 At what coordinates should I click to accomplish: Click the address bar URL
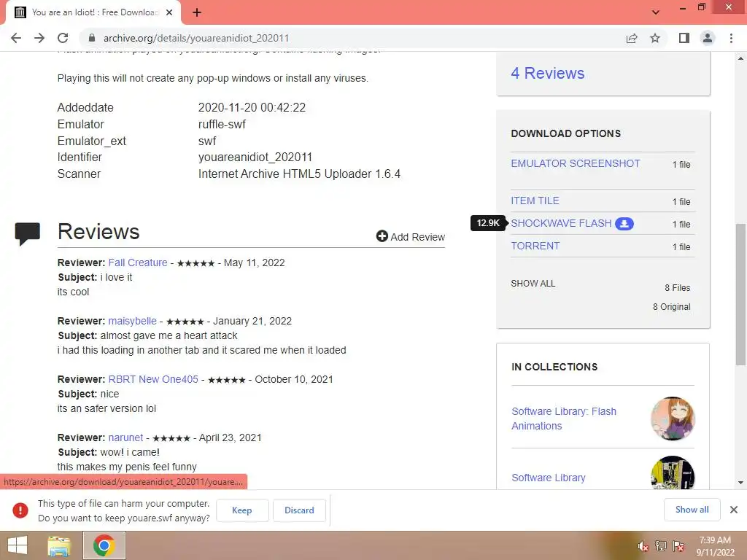pyautogui.click(x=196, y=38)
